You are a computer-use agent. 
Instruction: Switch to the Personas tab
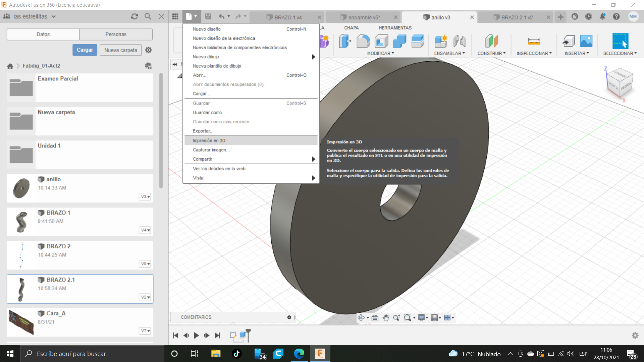pos(116,34)
